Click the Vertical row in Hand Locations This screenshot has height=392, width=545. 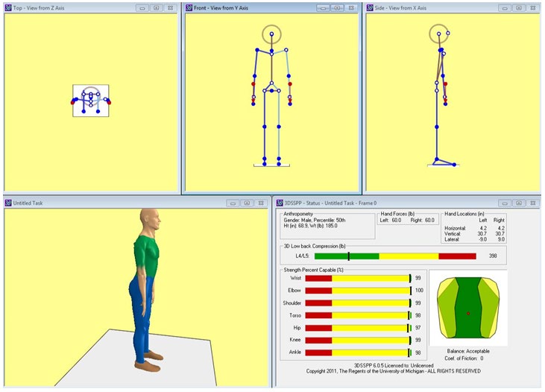pos(474,234)
